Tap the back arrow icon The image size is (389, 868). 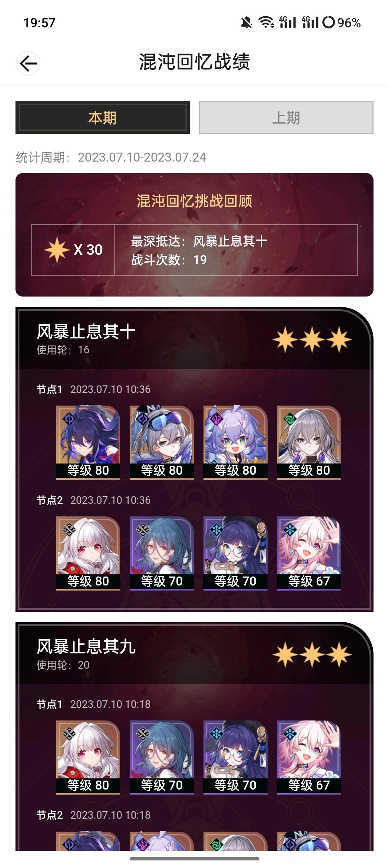28,64
